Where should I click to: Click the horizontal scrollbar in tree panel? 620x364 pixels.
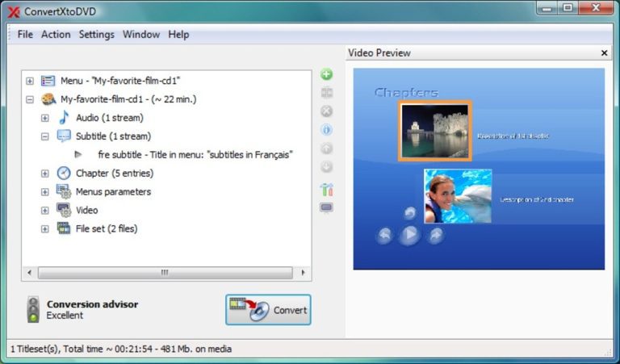pos(165,273)
